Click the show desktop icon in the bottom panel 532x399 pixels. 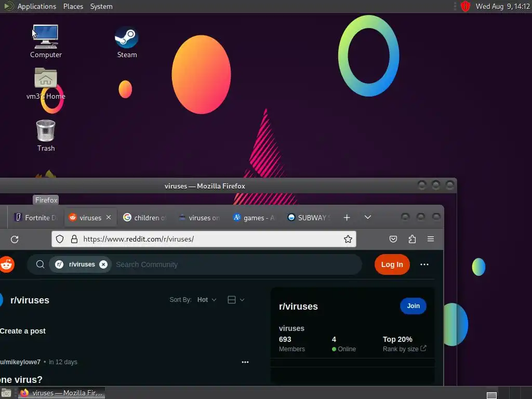pos(6,393)
